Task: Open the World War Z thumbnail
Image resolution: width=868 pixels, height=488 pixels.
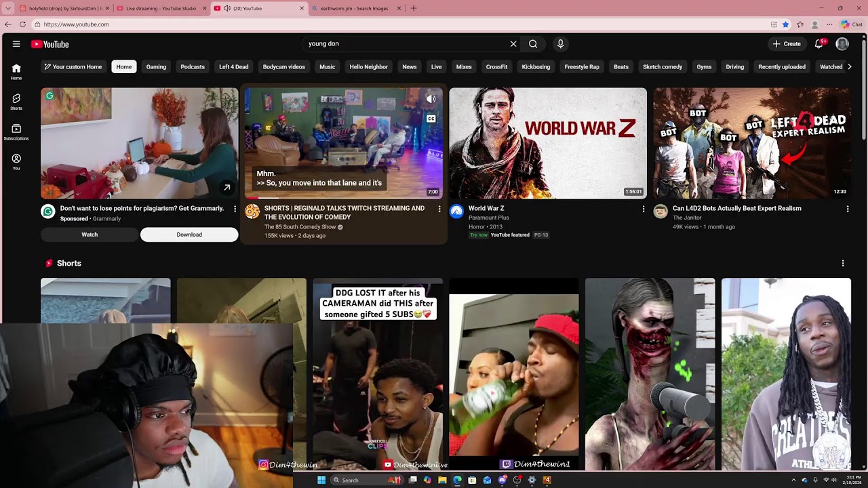Action: click(x=548, y=143)
